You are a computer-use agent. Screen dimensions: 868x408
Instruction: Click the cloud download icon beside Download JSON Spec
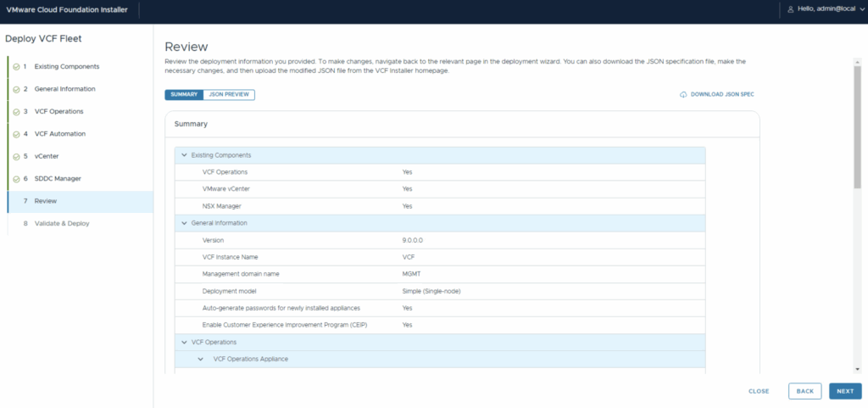coord(683,95)
